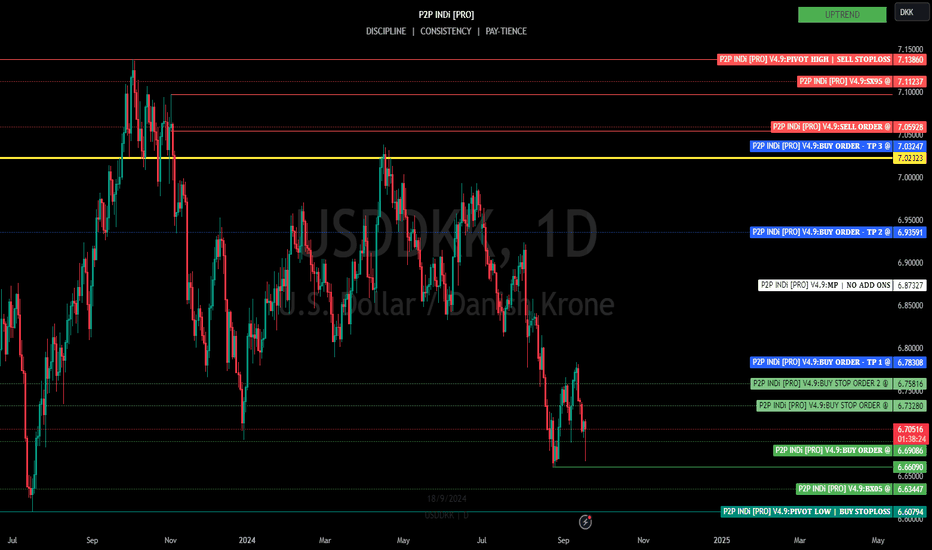This screenshot has width=932, height=550.
Task: Click the 6.73280 price tag
Action: (x=910, y=406)
